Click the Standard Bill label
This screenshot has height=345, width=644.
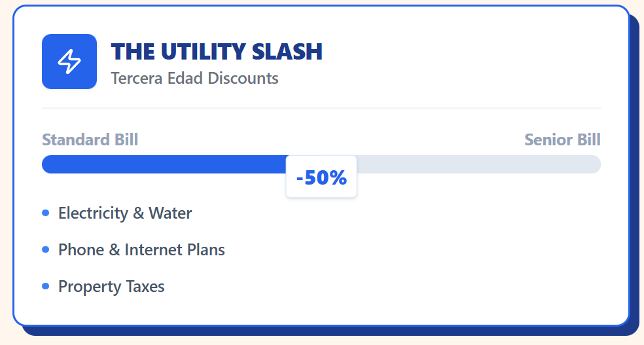[90, 139]
